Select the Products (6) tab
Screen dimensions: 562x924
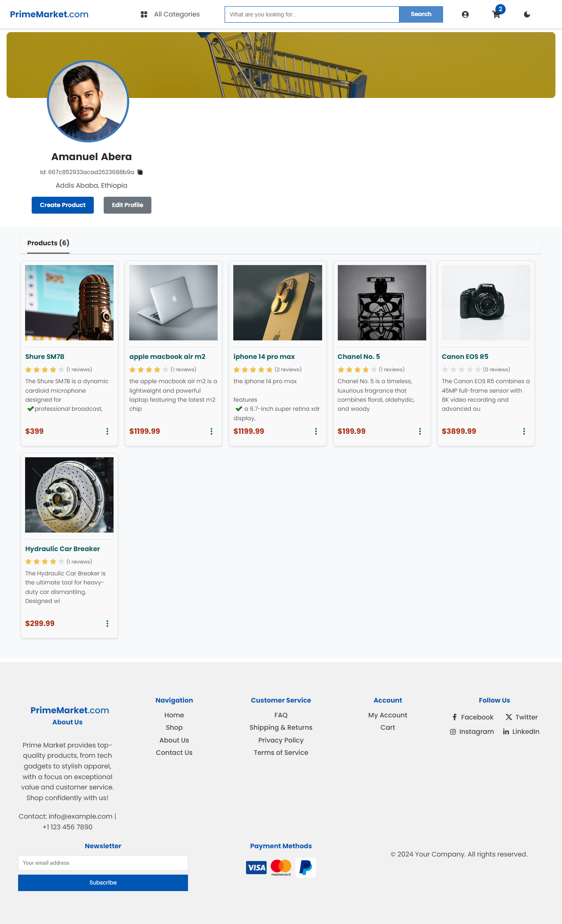point(48,243)
